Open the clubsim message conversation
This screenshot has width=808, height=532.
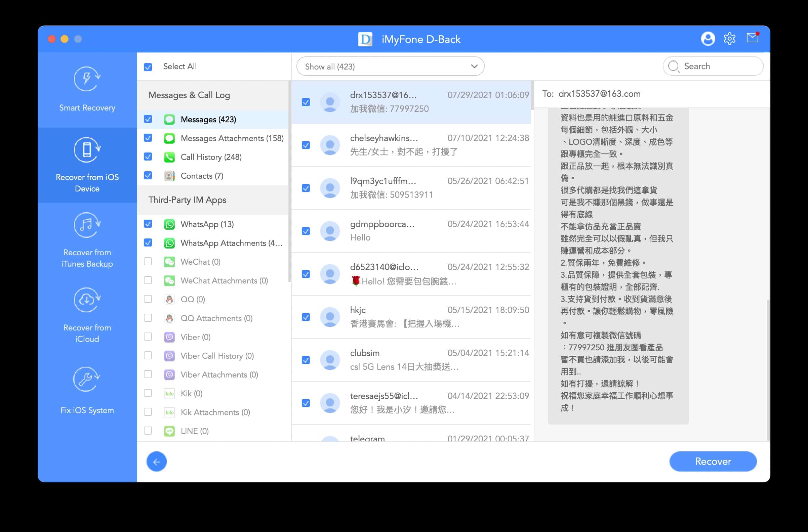pyautogui.click(x=411, y=360)
